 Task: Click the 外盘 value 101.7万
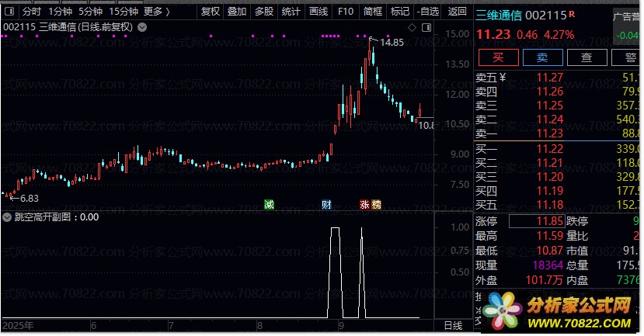point(545,281)
